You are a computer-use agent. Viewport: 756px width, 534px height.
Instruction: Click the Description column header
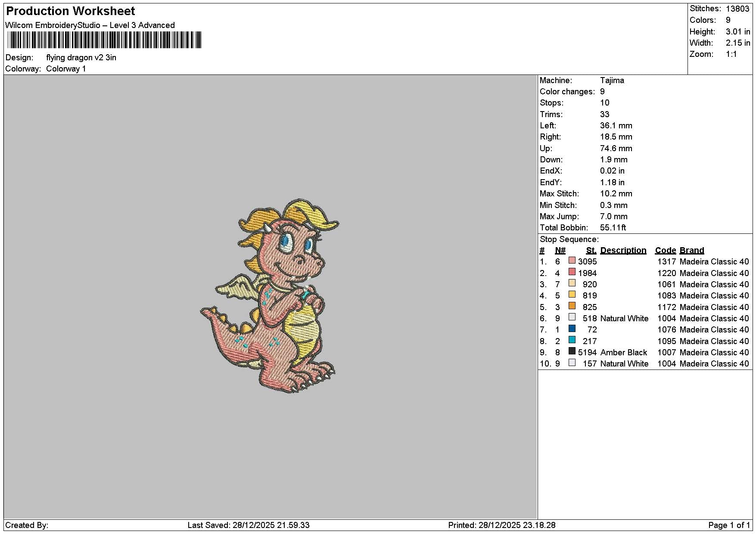tap(623, 251)
